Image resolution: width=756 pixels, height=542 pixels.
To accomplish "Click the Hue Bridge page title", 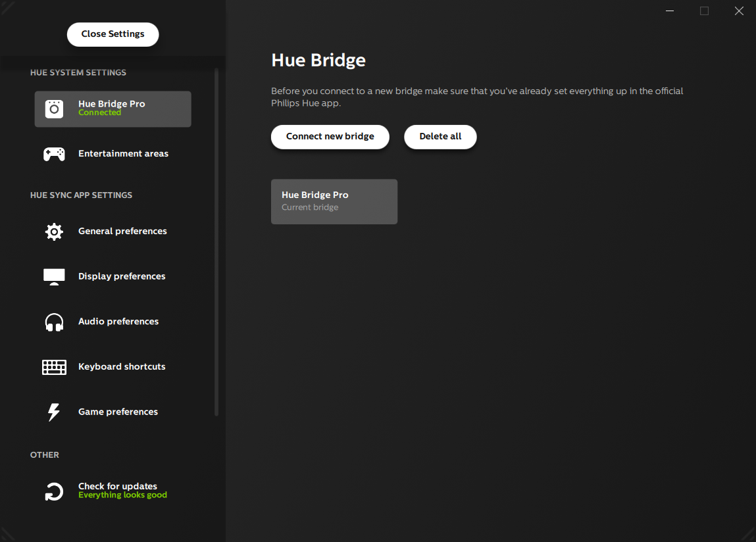I will tap(318, 61).
